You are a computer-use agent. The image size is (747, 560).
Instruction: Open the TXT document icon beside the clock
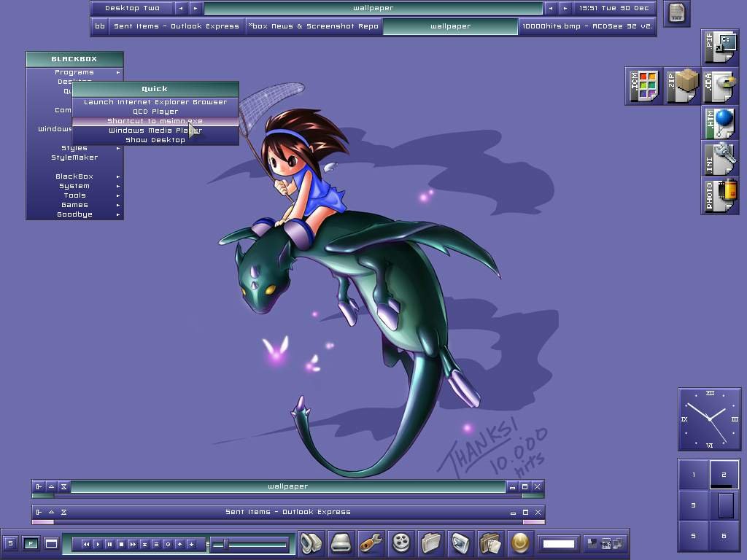tap(676, 13)
